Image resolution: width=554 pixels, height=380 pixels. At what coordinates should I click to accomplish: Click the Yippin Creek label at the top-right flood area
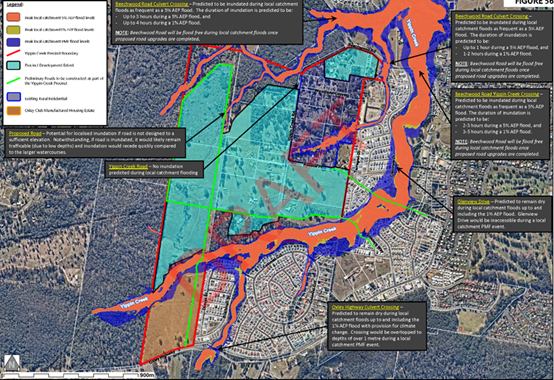pyautogui.click(x=412, y=32)
